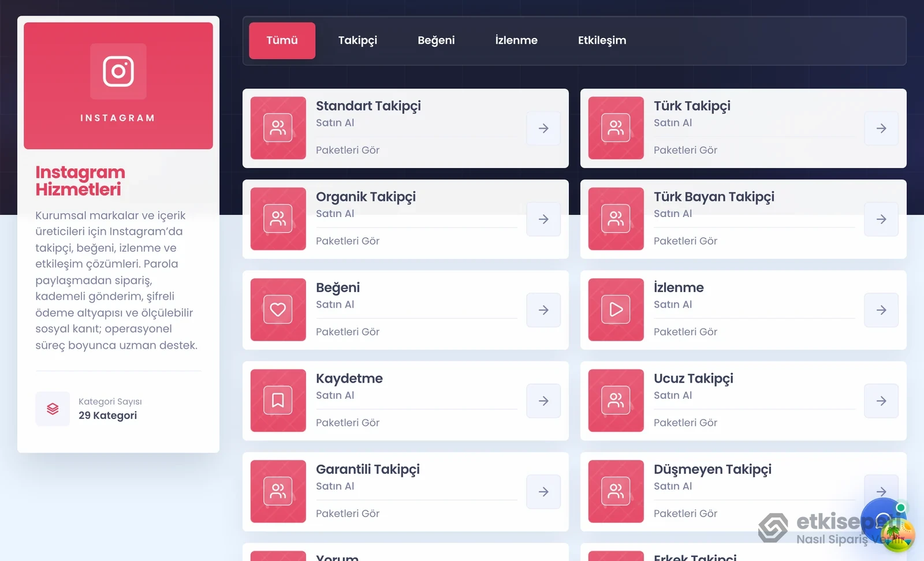The image size is (924, 561).
Task: Click the 29 Kategori count text
Action: 108,416
